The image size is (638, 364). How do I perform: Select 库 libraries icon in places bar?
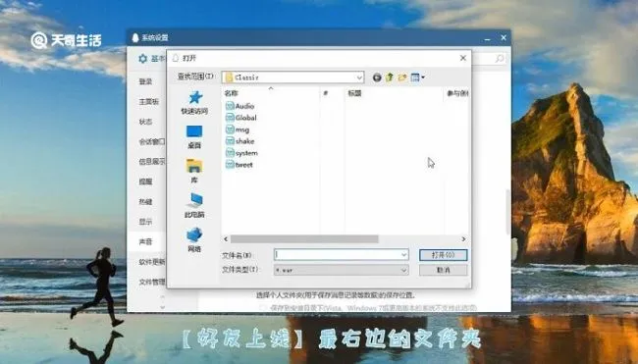coord(194,166)
